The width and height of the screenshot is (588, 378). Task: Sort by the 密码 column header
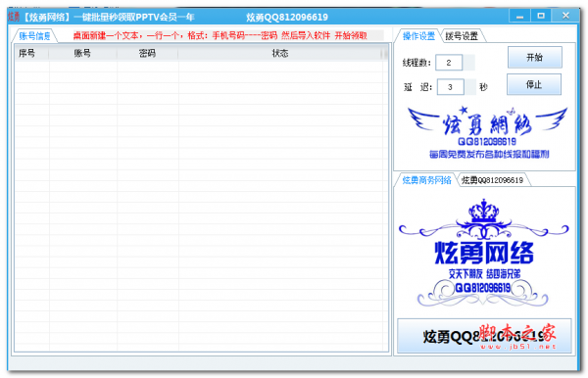147,53
